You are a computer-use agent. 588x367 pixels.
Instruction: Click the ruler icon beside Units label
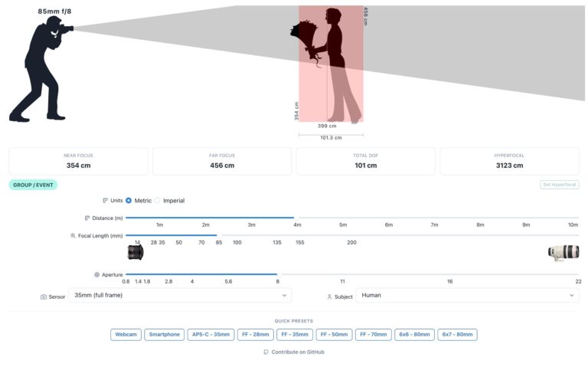point(105,201)
